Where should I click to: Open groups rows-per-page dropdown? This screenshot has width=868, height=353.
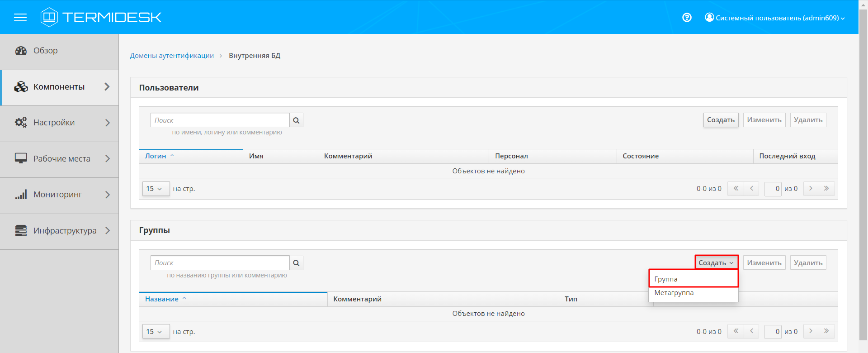tap(156, 332)
